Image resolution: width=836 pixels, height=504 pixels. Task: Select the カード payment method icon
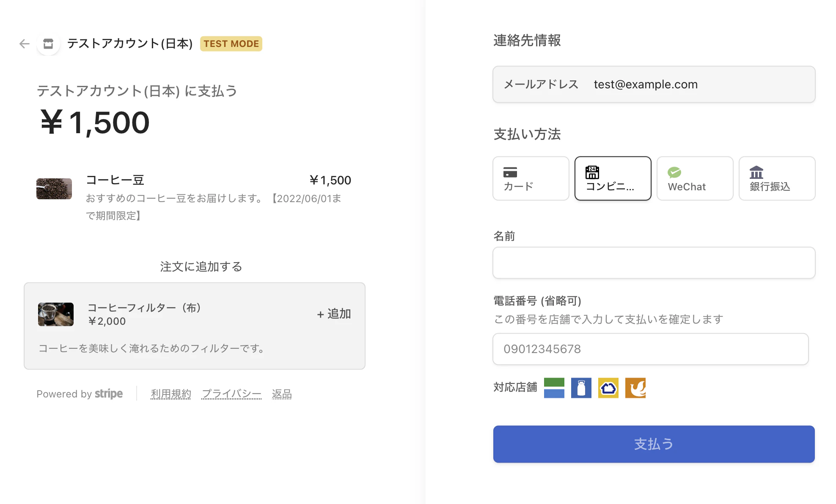[530, 178]
